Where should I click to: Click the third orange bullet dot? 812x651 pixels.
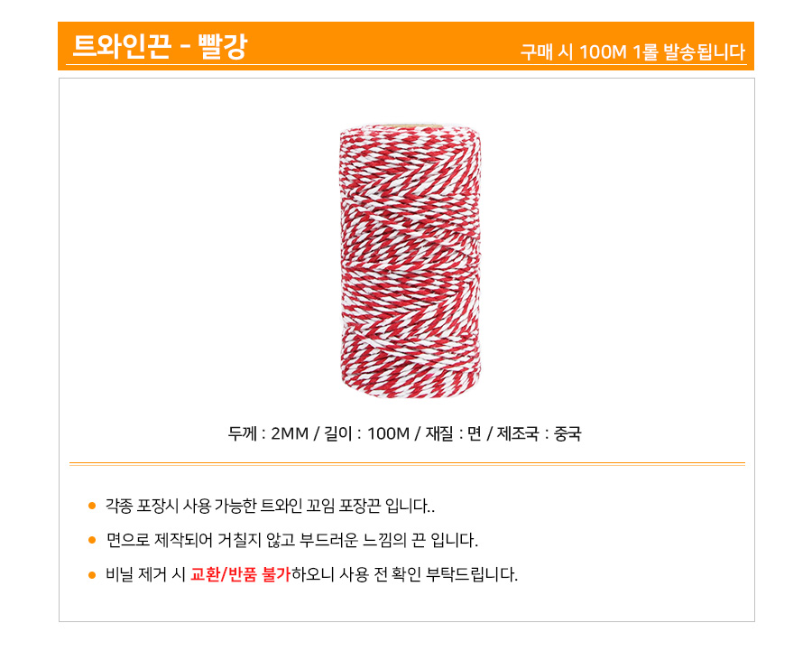click(x=92, y=575)
